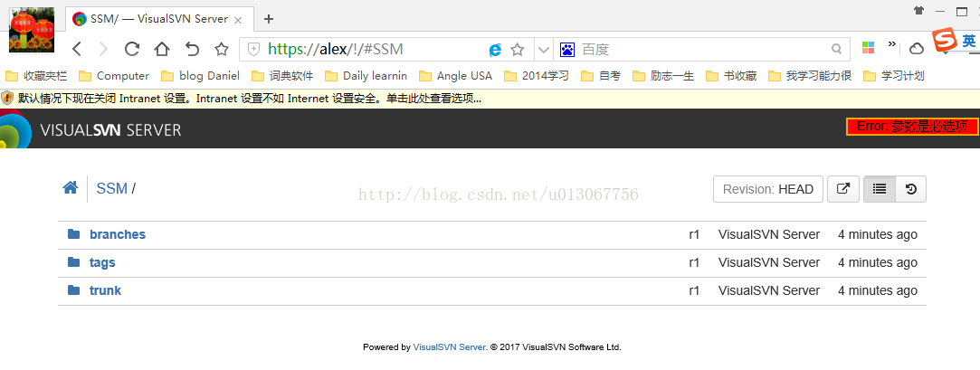This screenshot has width=980, height=370.
Task: Click revision r1 in the tags row
Action: 694,263
